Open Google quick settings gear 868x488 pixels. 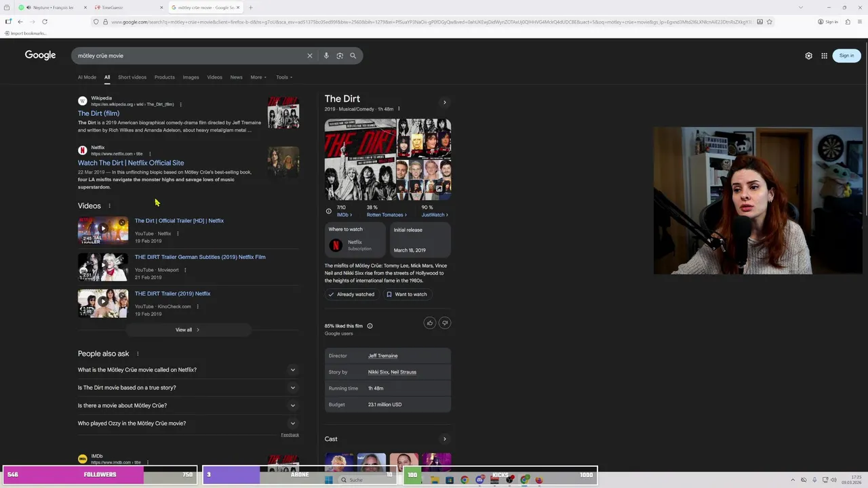808,56
